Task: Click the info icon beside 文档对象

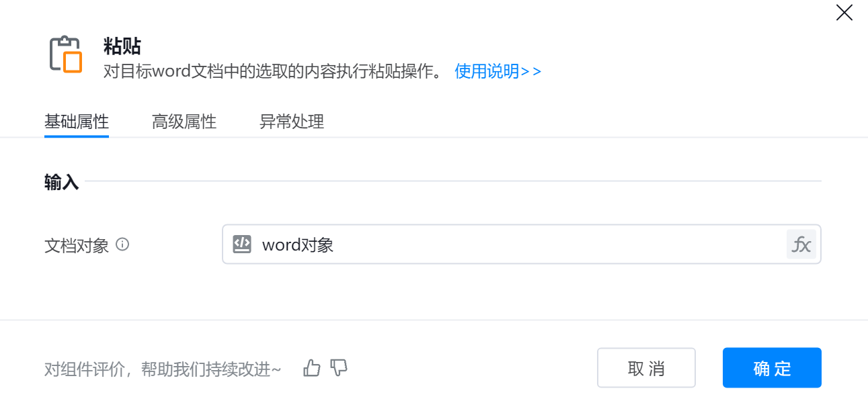Action: [x=122, y=244]
